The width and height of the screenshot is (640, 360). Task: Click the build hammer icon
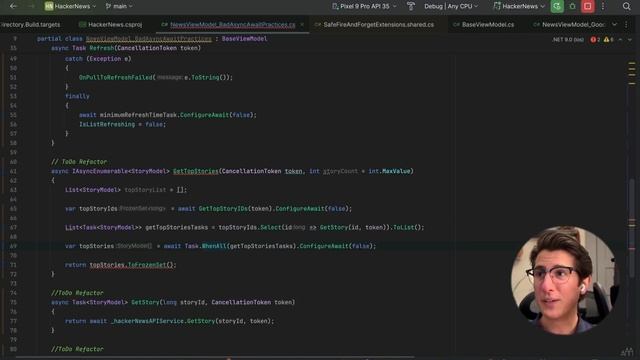pyautogui.click(x=411, y=6)
